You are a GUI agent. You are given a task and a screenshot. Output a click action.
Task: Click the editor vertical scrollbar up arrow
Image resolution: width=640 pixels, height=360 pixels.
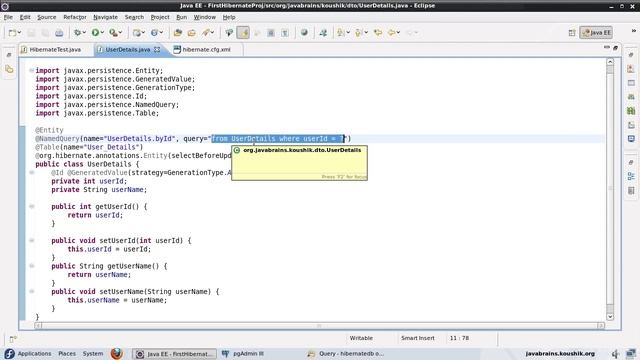coord(610,62)
